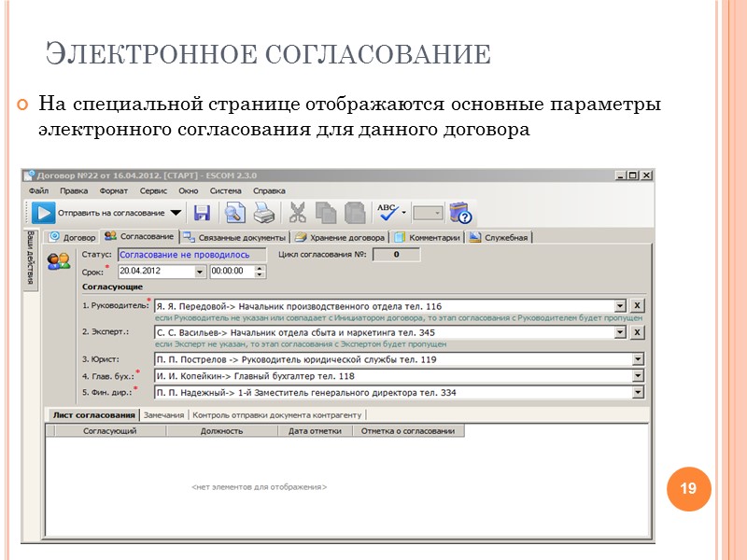Open the Окно menu
747x560 pixels.
pos(189,190)
